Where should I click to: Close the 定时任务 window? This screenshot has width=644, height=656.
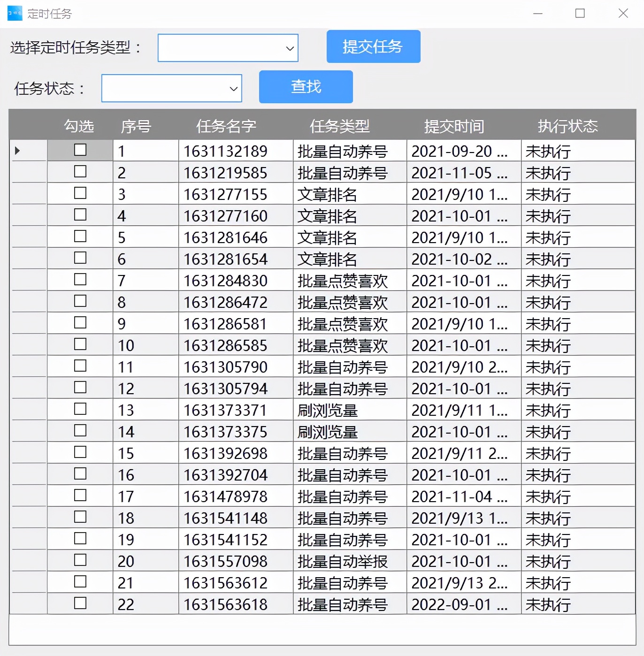click(623, 14)
